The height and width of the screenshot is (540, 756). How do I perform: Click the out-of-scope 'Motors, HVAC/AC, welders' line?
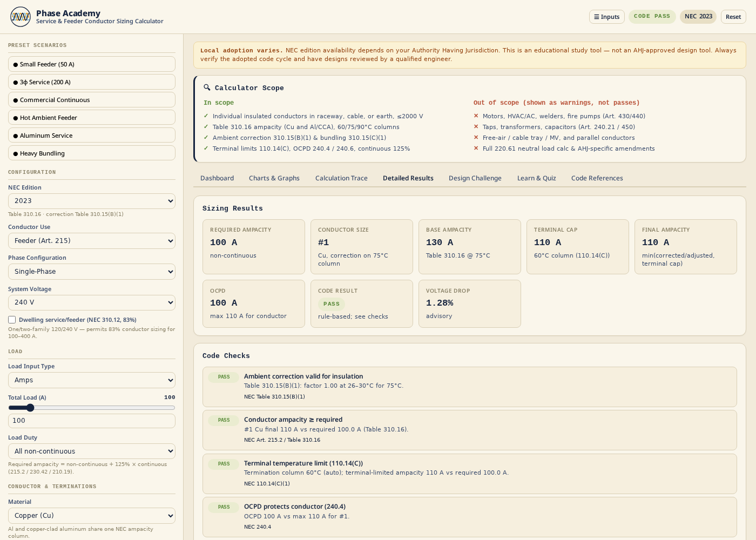coord(564,116)
